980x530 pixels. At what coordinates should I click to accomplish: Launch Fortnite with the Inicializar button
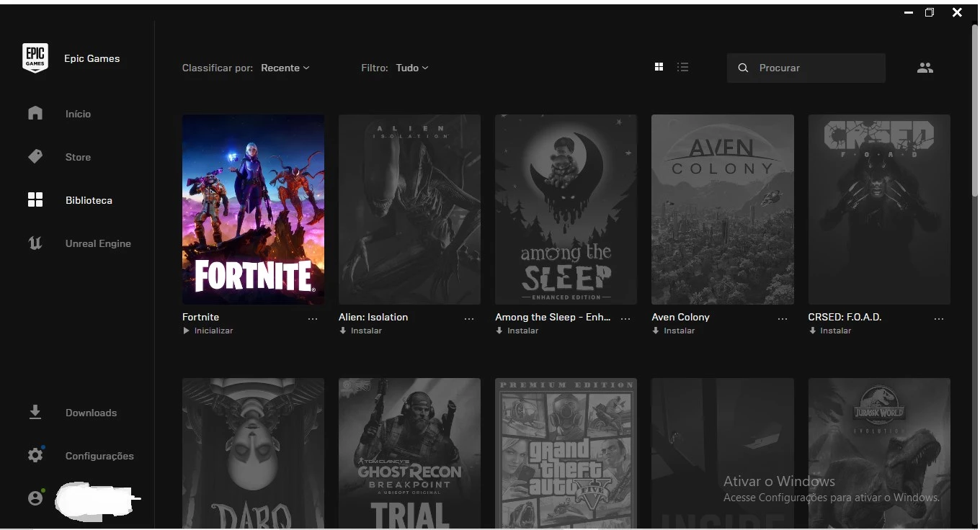pos(208,331)
